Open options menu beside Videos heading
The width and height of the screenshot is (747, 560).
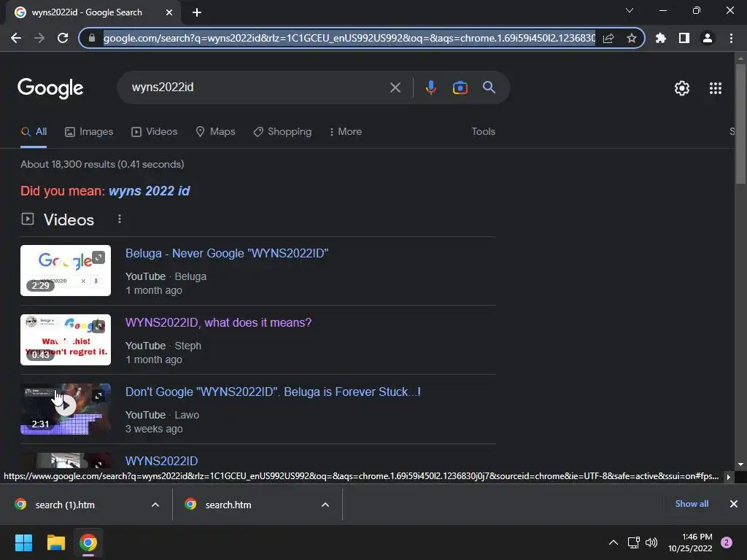(120, 219)
